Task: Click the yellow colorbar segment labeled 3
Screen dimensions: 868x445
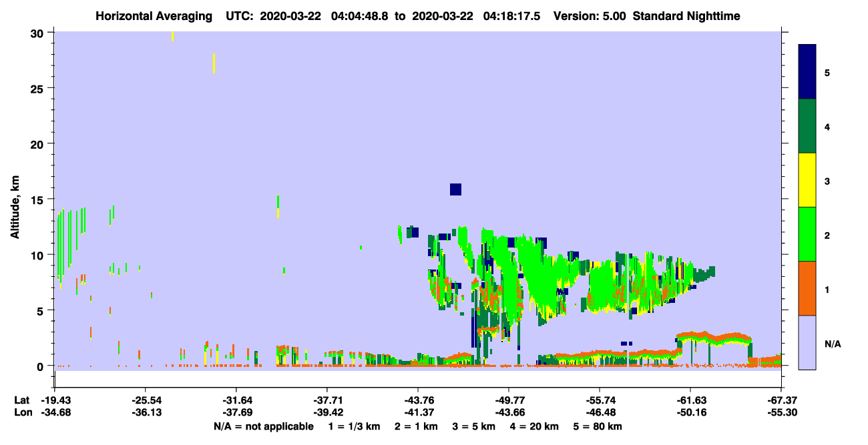Action: [807, 180]
